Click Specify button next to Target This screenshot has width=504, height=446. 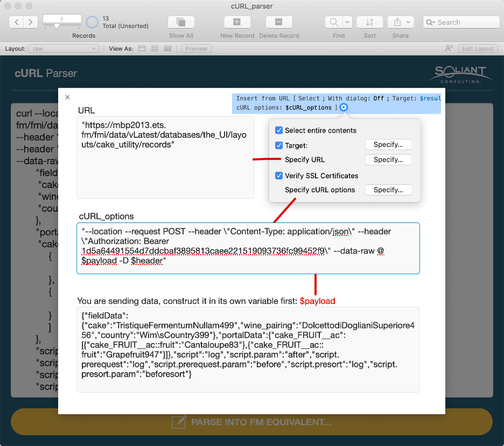[x=388, y=145]
